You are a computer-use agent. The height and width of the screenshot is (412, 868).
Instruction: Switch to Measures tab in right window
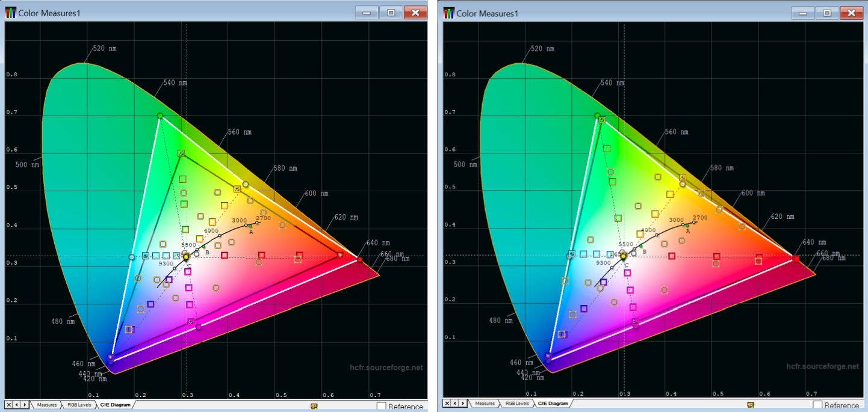coord(485,404)
